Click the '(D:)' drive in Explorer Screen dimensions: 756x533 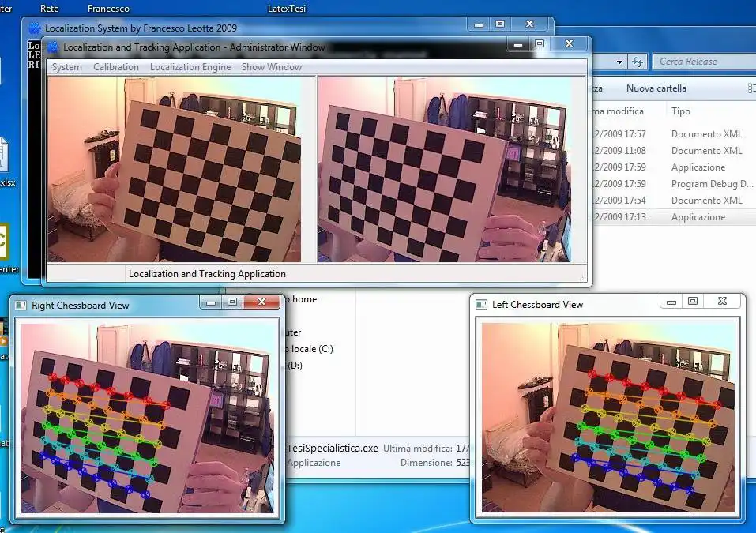[x=295, y=366]
